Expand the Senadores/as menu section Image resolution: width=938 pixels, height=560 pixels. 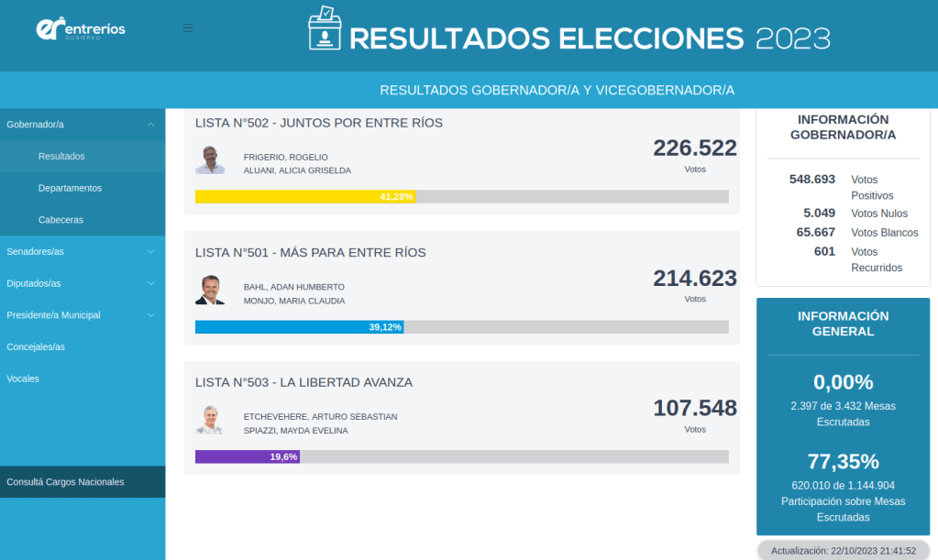[150, 251]
